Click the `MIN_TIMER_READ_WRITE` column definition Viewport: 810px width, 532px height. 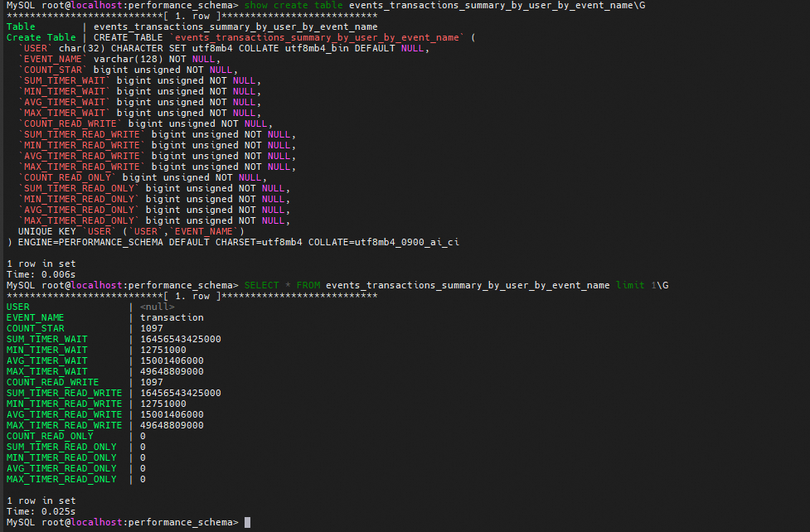[x=157, y=145]
